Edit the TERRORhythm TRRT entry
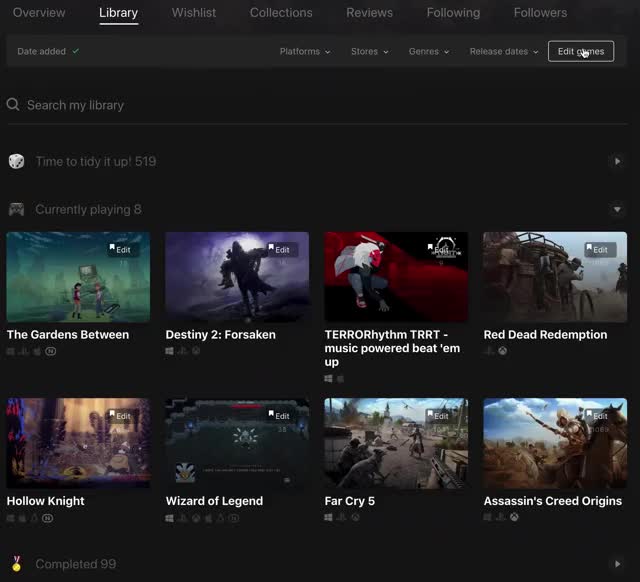 tap(441, 249)
